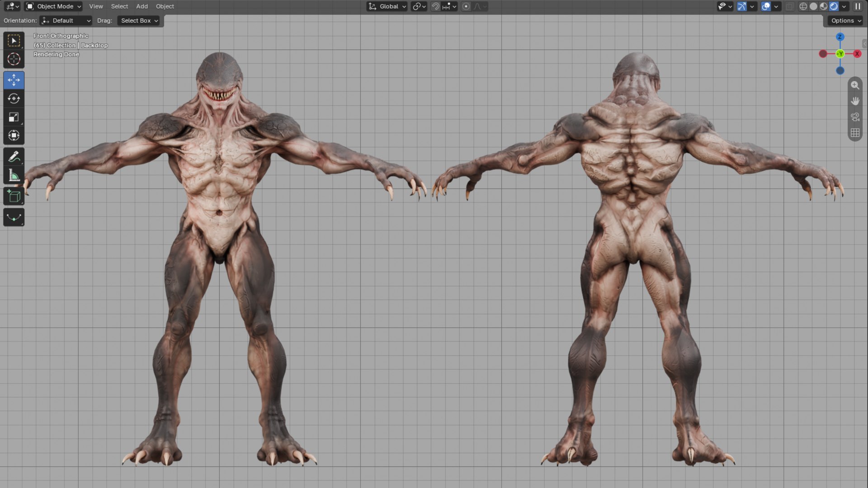This screenshot has height=488, width=868.
Task: Click the red X axis gizmo label
Action: coord(857,54)
